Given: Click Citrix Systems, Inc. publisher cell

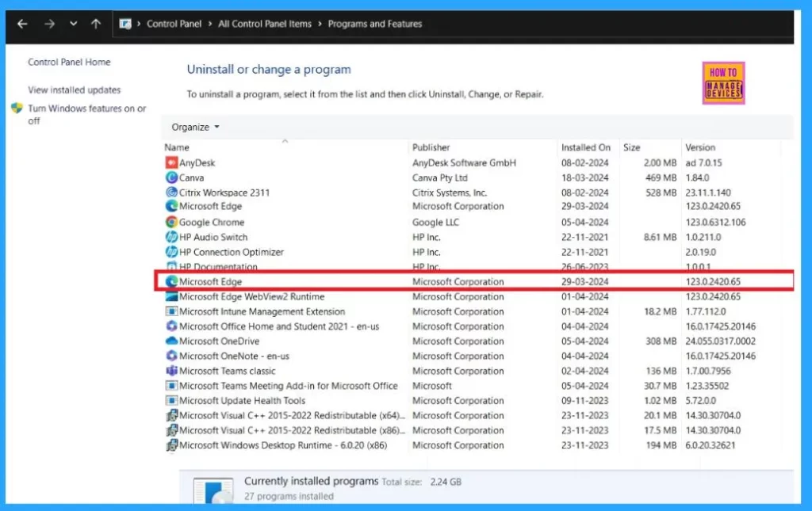Looking at the screenshot, I should [450, 193].
